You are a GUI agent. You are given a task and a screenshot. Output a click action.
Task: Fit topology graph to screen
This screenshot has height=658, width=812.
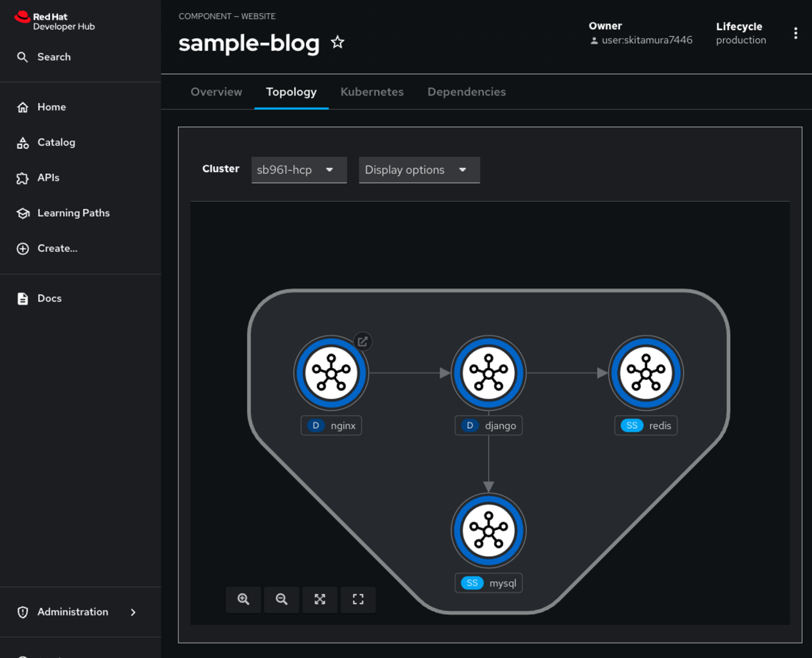[x=320, y=599]
